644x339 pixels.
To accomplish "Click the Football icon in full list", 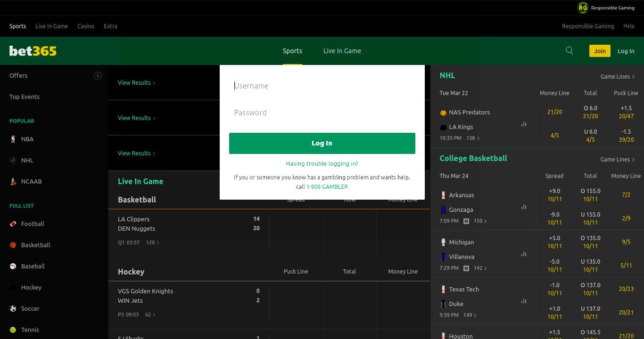I will click(x=13, y=224).
